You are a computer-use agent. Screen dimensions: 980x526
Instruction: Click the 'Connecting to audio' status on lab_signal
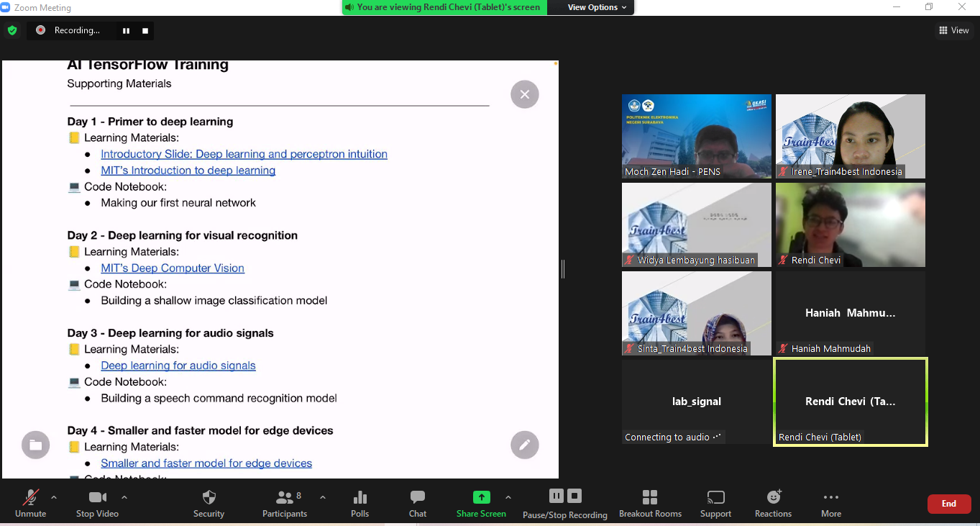(673, 437)
